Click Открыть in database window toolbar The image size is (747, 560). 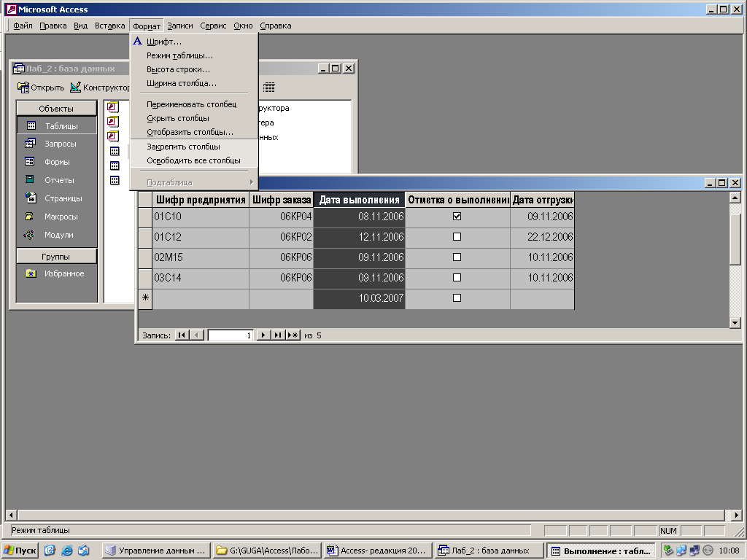coord(41,87)
